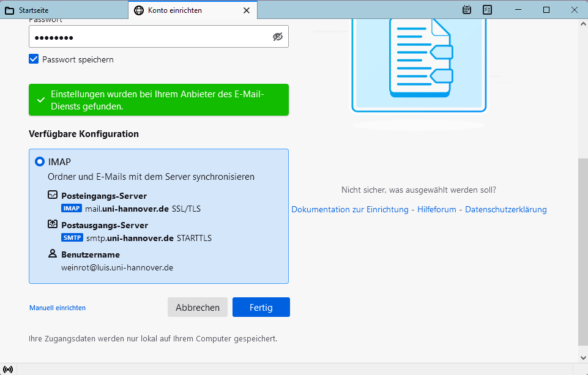Open the Calendar icon in the tab bar
588x375 pixels.
pos(467,10)
